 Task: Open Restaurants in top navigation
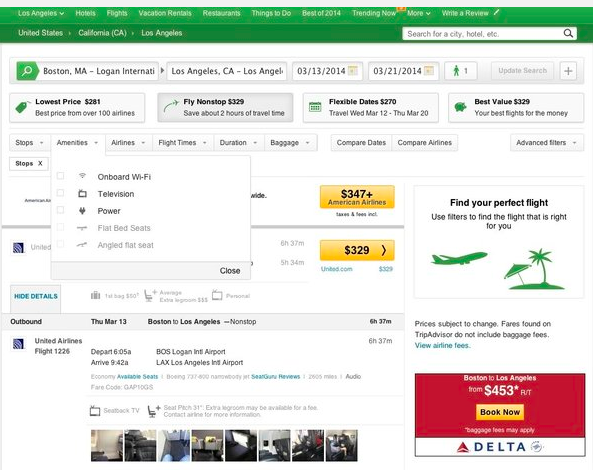[x=221, y=13]
